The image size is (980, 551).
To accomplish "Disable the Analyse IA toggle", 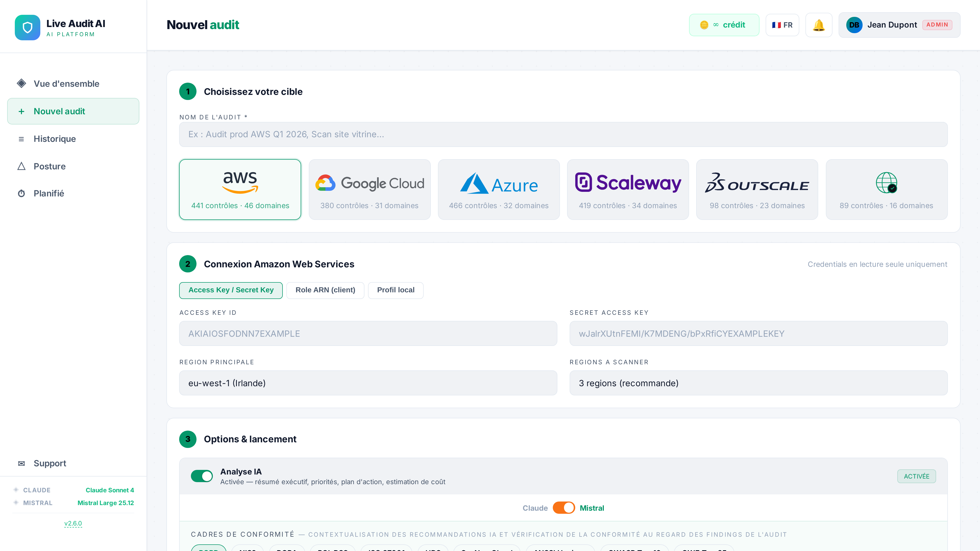I will pos(202,476).
